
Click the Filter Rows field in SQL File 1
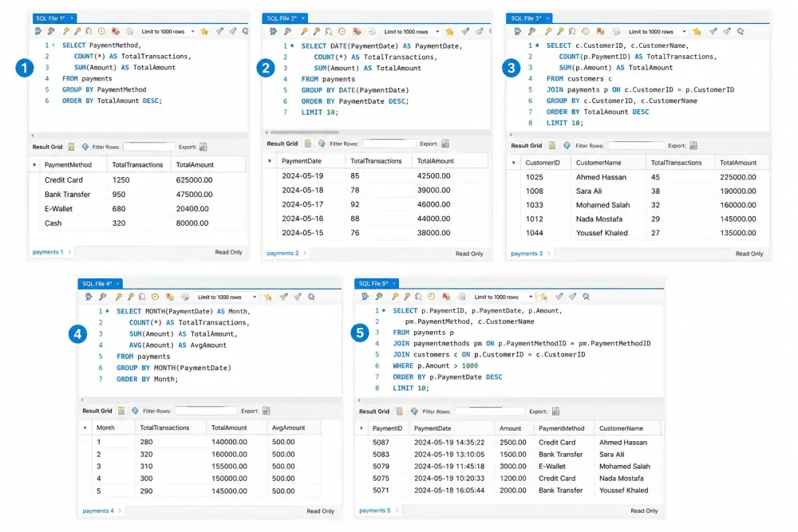tap(148, 147)
